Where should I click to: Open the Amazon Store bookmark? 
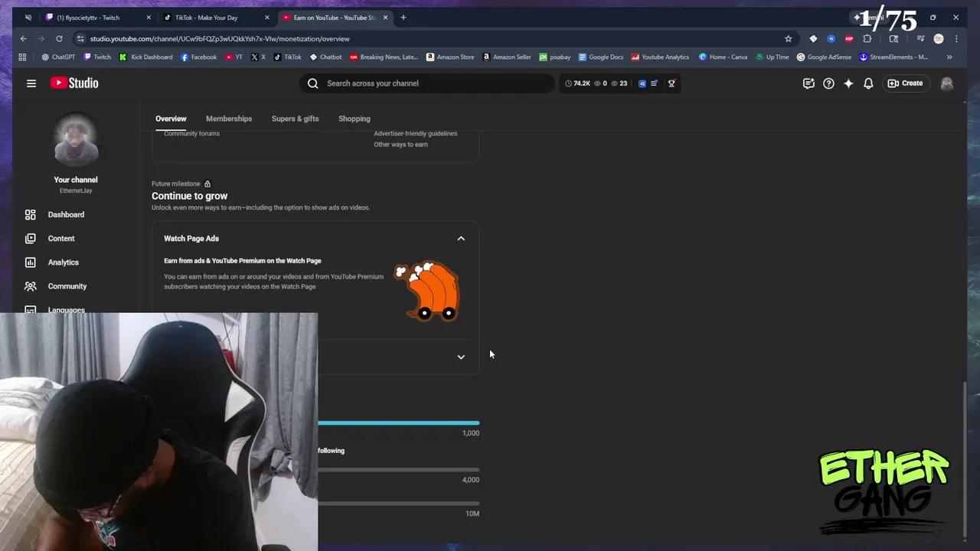tap(450, 57)
